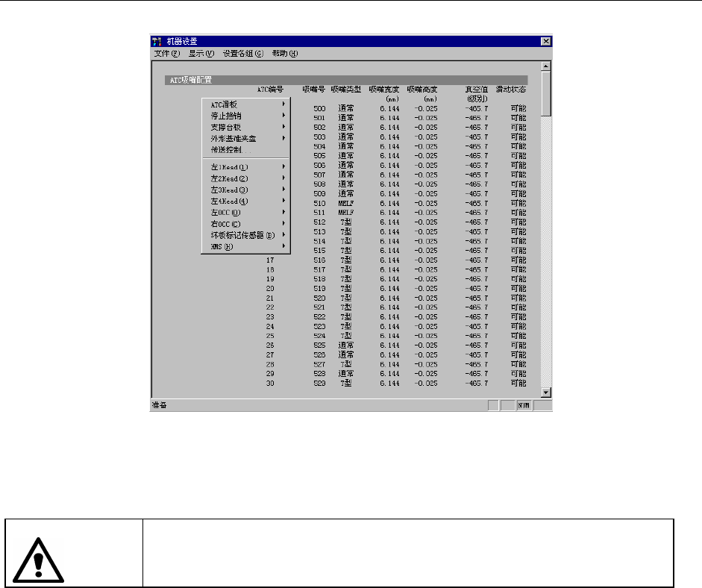Click the ATC吸嘴配置 section header

pos(346,80)
